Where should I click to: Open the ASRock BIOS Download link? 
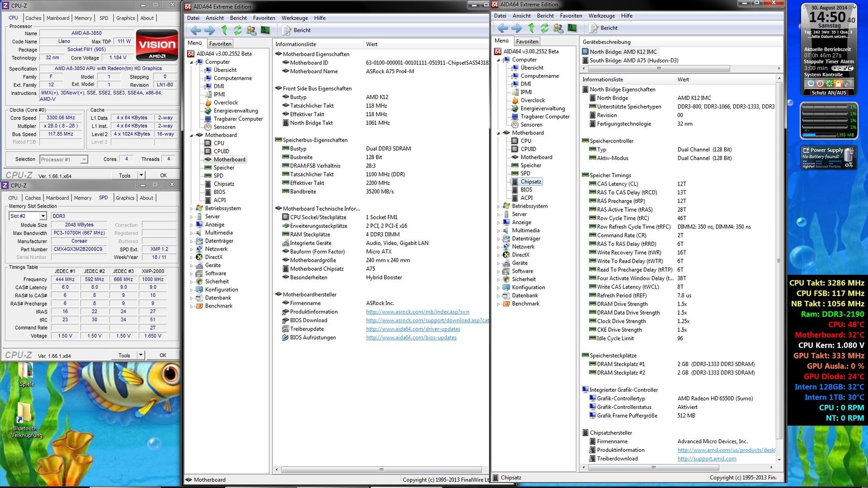[427, 321]
